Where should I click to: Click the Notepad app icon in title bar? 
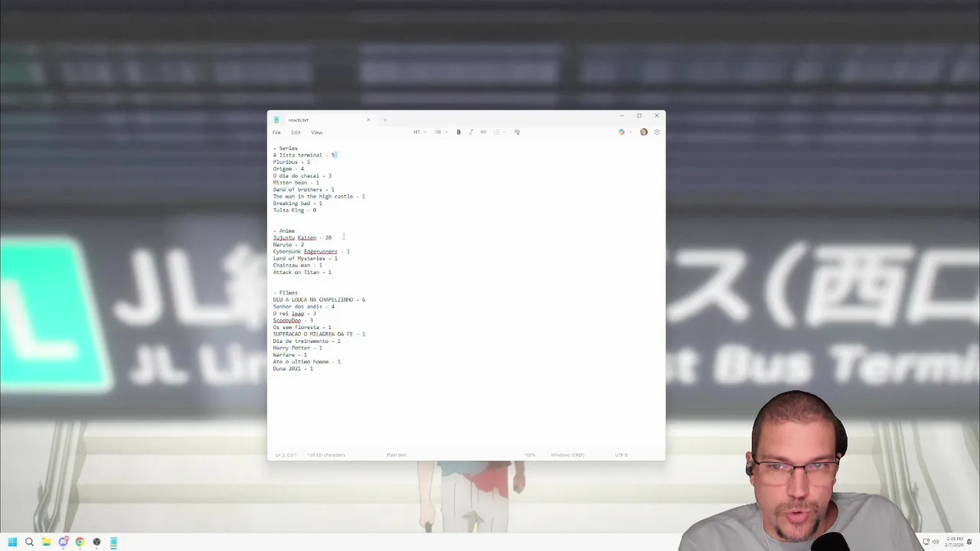point(276,119)
